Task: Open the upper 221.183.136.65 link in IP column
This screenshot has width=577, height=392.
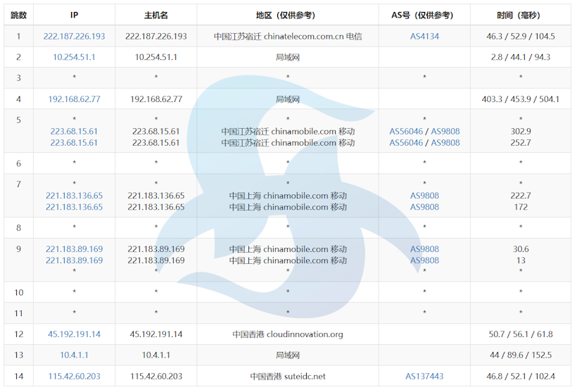Action: (74, 196)
